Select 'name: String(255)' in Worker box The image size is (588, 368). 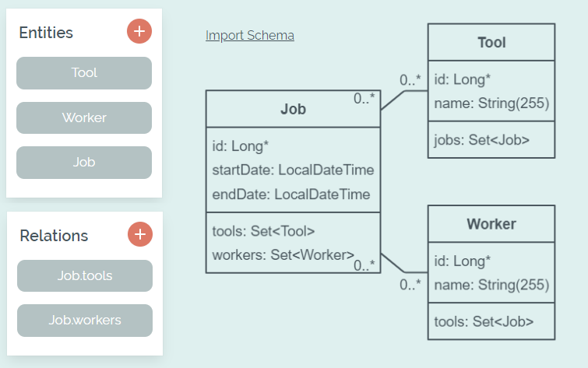[491, 285]
